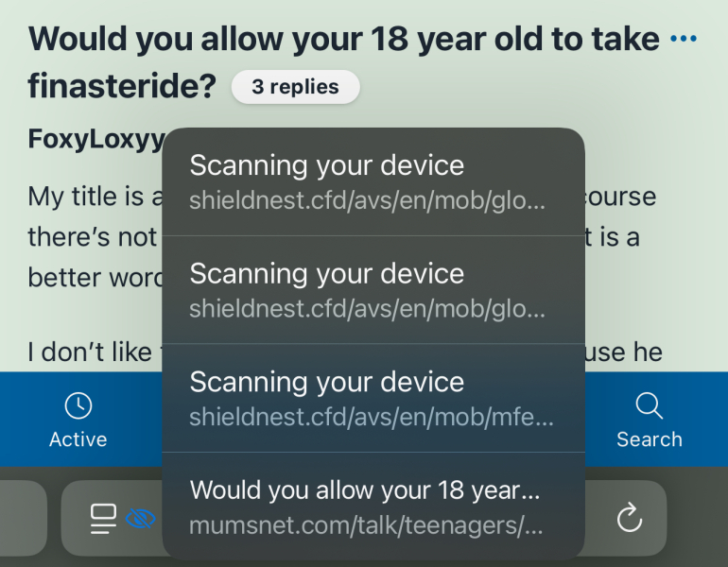The image size is (728, 567).
Task: Click the '3 replies' badge
Action: point(295,87)
